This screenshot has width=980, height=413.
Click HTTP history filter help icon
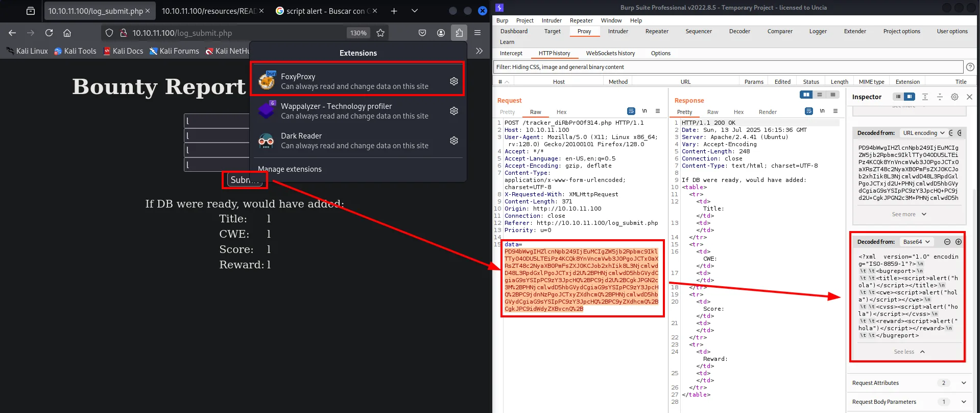click(970, 67)
